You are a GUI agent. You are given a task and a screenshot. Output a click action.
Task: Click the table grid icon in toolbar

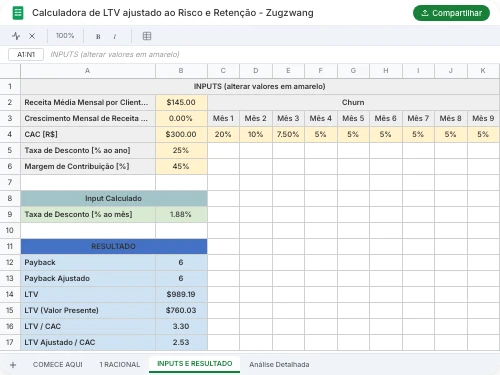(147, 36)
